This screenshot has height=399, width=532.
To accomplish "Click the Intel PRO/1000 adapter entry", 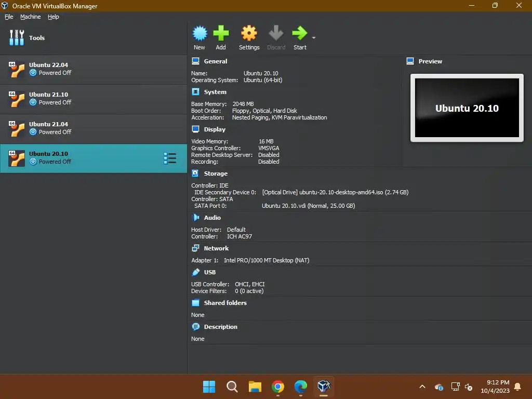I will (267, 260).
